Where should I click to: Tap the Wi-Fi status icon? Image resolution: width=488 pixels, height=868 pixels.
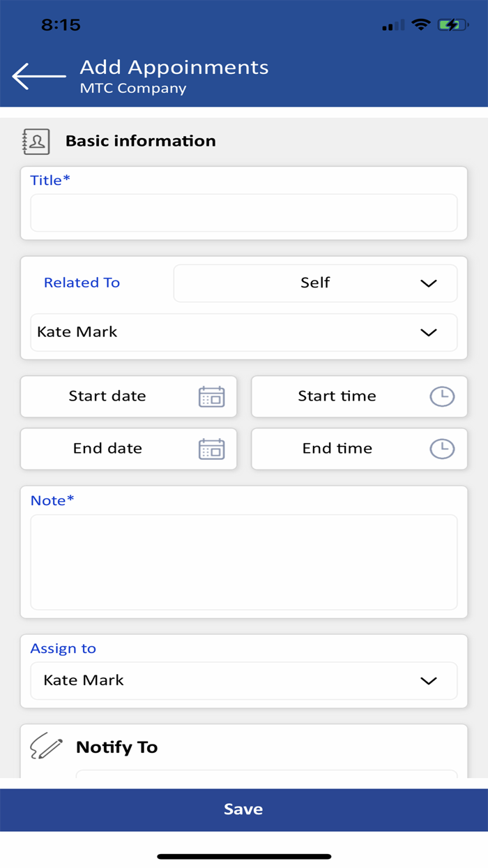tap(421, 25)
